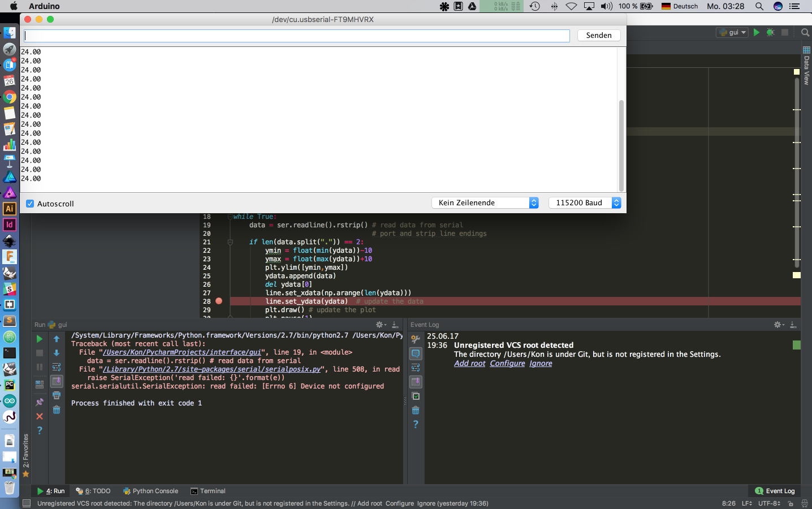Toggle balloon notifications in Event Log

416,353
